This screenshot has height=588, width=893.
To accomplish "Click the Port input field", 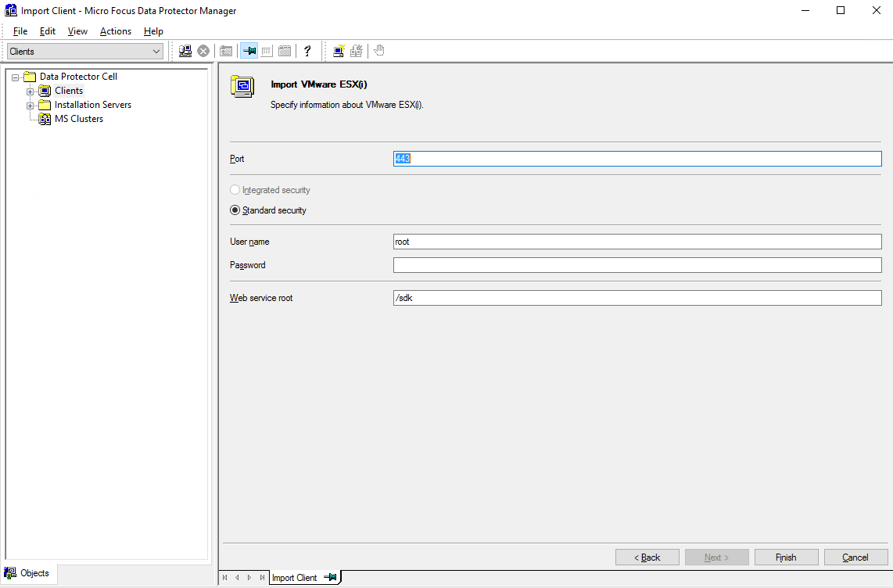I will tap(637, 159).
